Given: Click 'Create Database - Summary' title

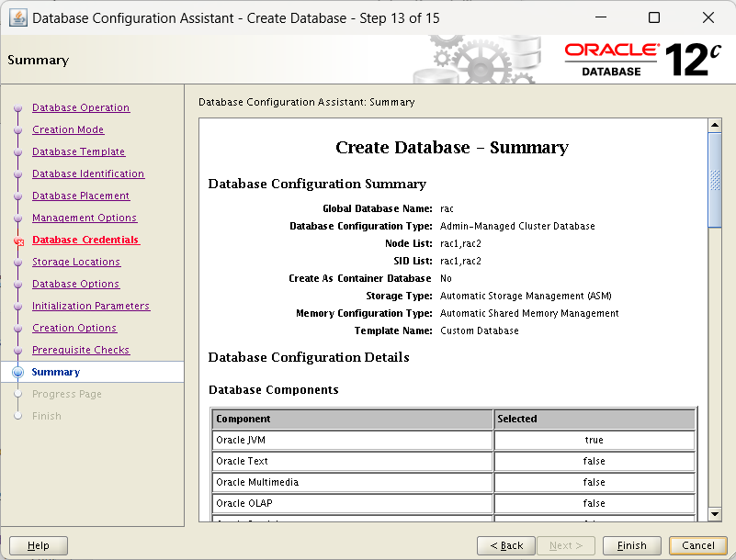Looking at the screenshot, I should [452, 147].
